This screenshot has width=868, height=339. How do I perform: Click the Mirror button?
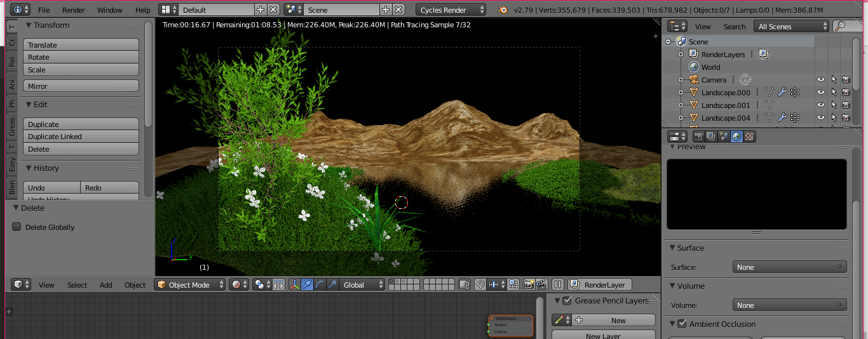pos(81,86)
